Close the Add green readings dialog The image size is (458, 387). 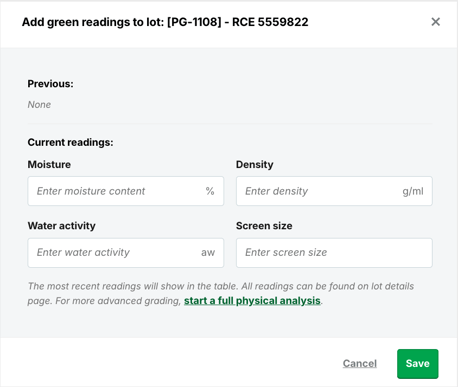point(435,22)
